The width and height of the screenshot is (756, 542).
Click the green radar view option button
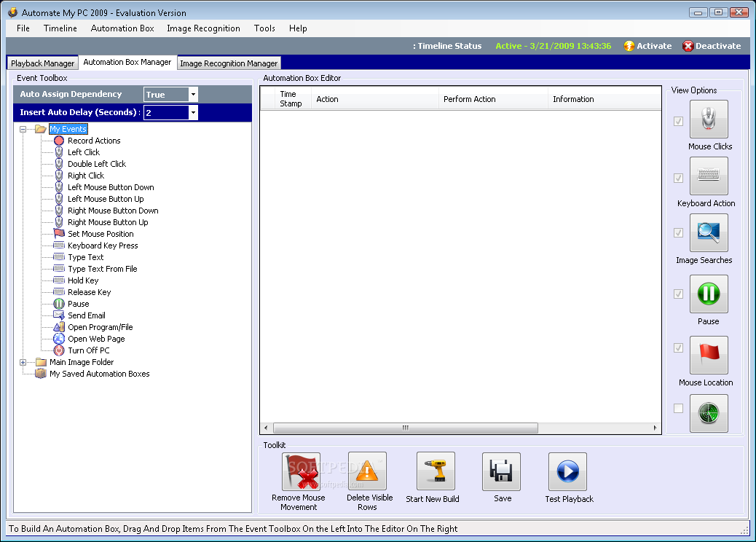tap(709, 413)
